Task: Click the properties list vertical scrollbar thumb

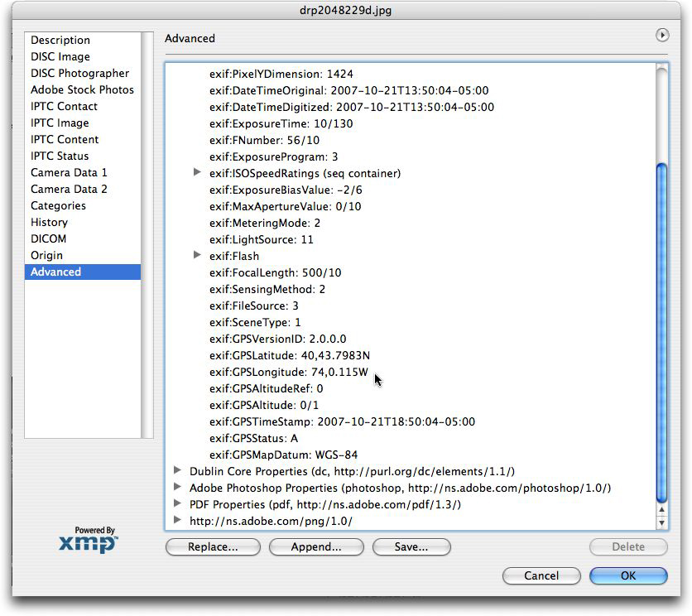Action: click(x=661, y=331)
